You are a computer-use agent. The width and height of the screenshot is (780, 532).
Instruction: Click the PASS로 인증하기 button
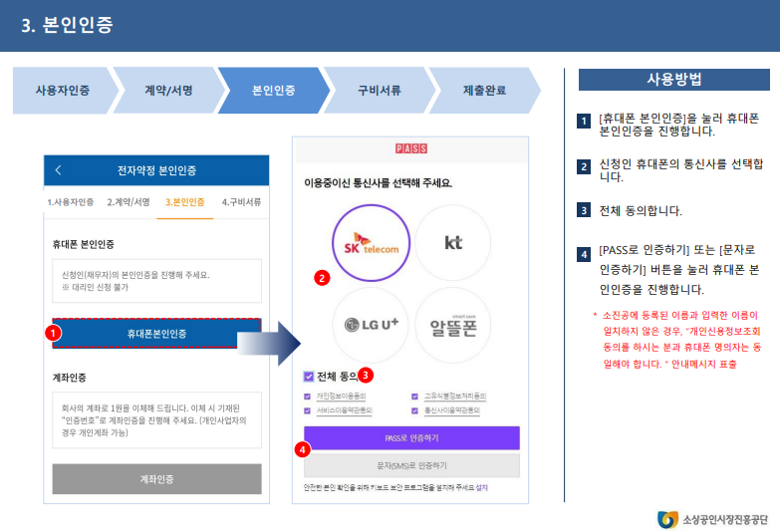point(411,438)
